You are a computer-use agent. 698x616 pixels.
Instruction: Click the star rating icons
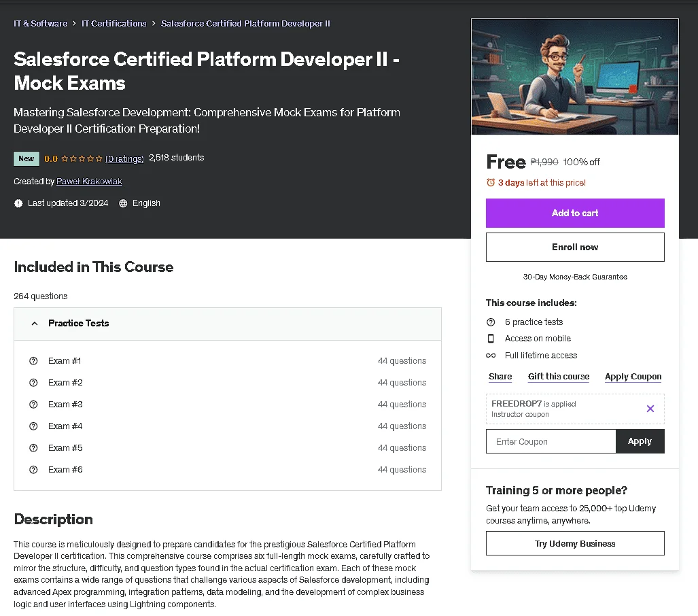coord(82,158)
